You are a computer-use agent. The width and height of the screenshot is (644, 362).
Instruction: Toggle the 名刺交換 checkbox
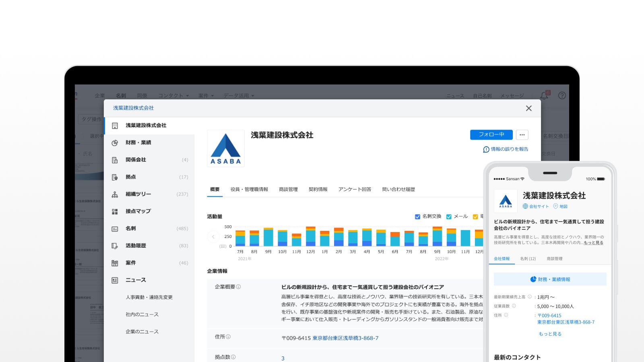click(x=417, y=216)
